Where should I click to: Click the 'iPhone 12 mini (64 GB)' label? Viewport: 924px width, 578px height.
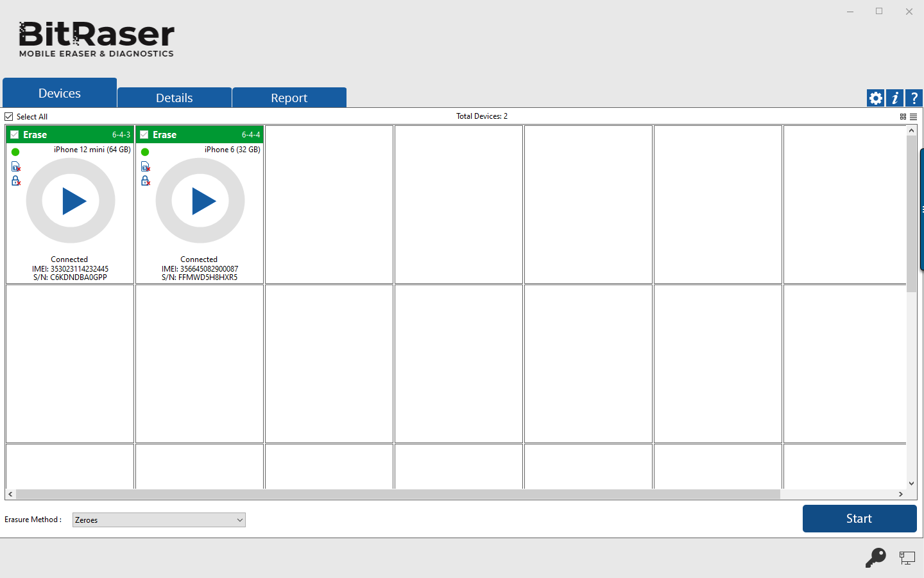point(92,150)
